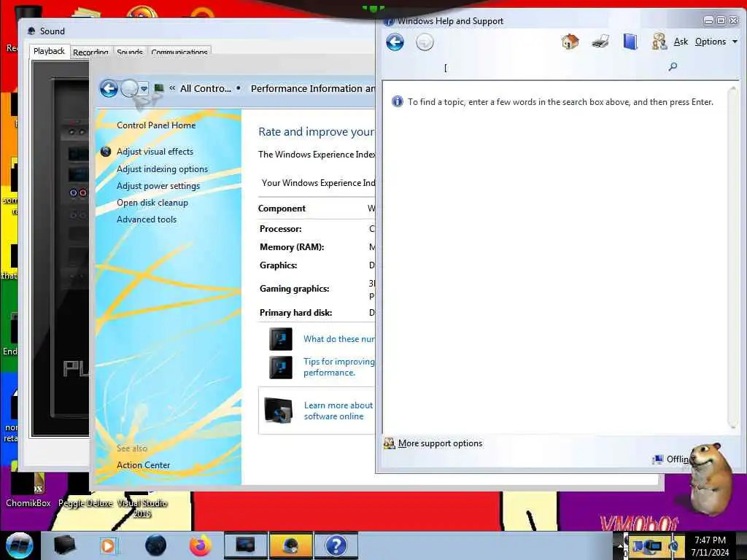Switch to Help and Support taskbar button
Image resolution: width=747 pixels, height=560 pixels.
pos(336,545)
